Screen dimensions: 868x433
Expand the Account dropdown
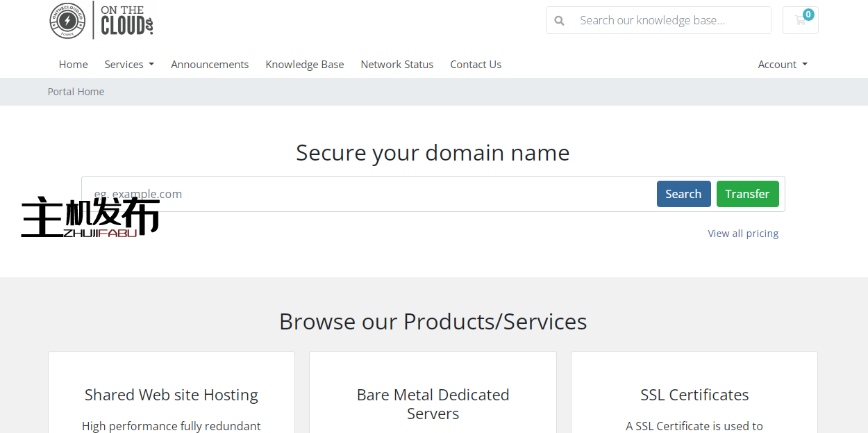[x=782, y=65]
